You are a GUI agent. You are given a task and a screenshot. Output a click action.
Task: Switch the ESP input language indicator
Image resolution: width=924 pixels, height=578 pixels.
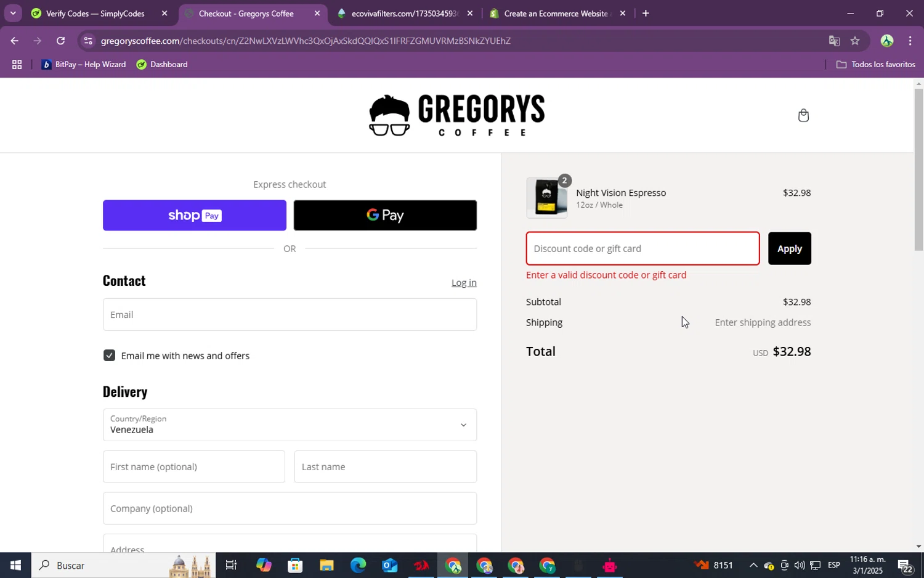pyautogui.click(x=834, y=565)
